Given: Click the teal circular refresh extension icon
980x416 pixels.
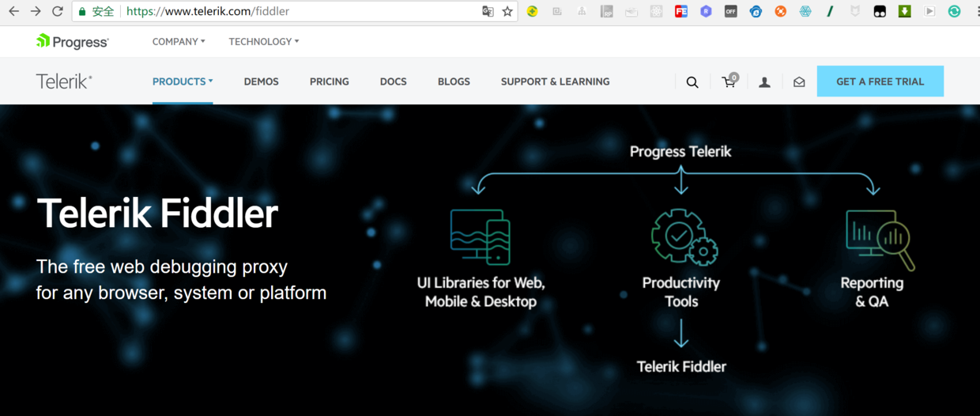Looking at the screenshot, I should [954, 11].
